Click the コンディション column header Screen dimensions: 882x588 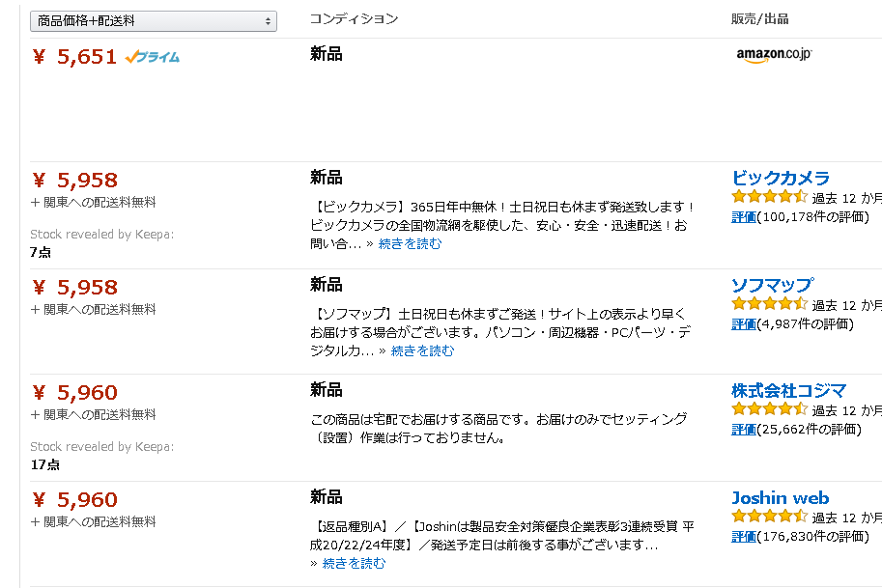click(354, 19)
